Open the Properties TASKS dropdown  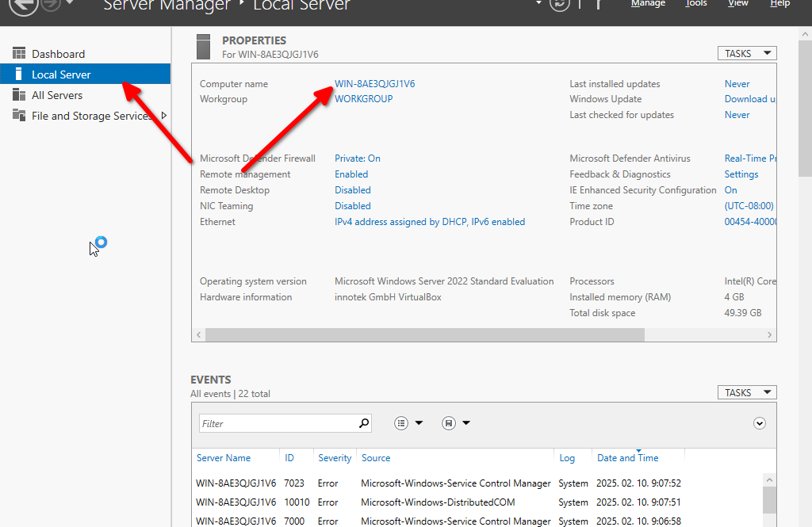click(746, 53)
